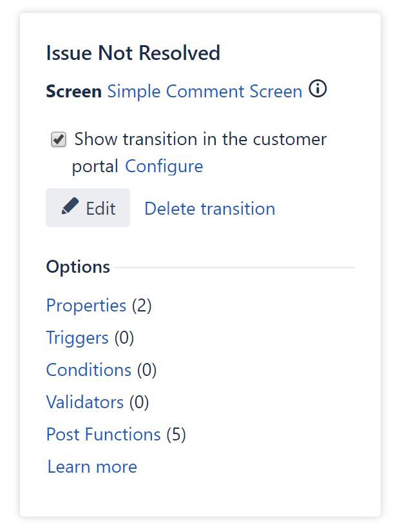Open the Simple Comment Screen link
The width and height of the screenshot is (400, 532).
[205, 91]
